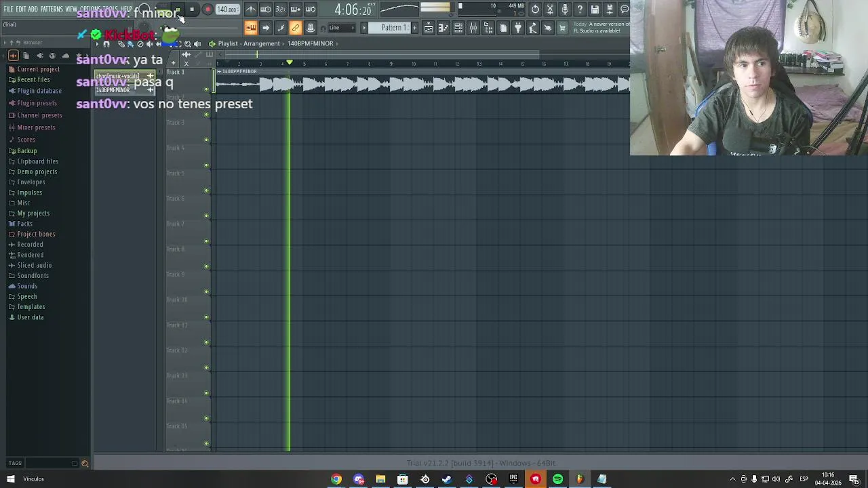The image size is (868, 488).
Task: Click the record button
Action: (208, 9)
